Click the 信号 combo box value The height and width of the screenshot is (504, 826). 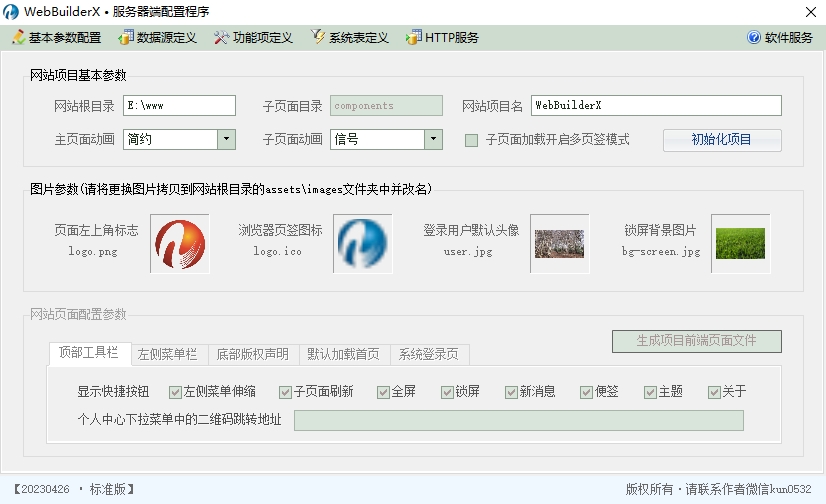click(377, 139)
